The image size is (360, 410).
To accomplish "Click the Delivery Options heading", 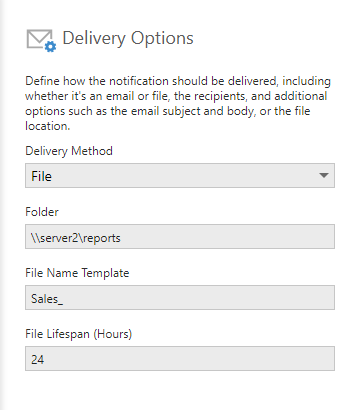I will (x=128, y=38).
